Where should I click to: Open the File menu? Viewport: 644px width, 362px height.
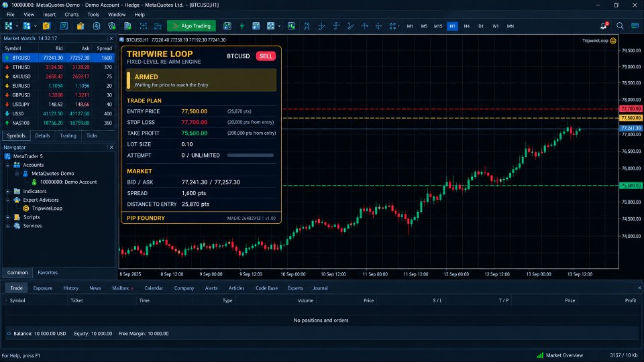(x=11, y=14)
